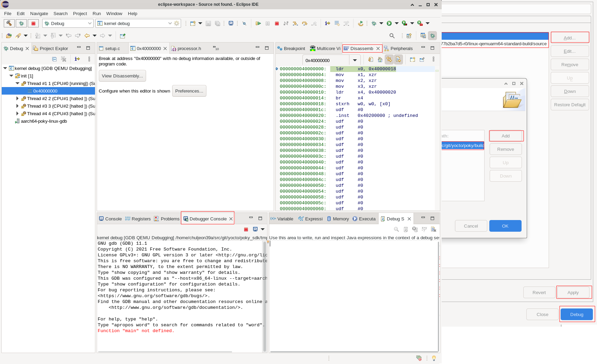Image resolution: width=597 pixels, height=364 pixels.
Task: Toggle Instruction Stepping Mode in main toolbar
Action: point(327,23)
